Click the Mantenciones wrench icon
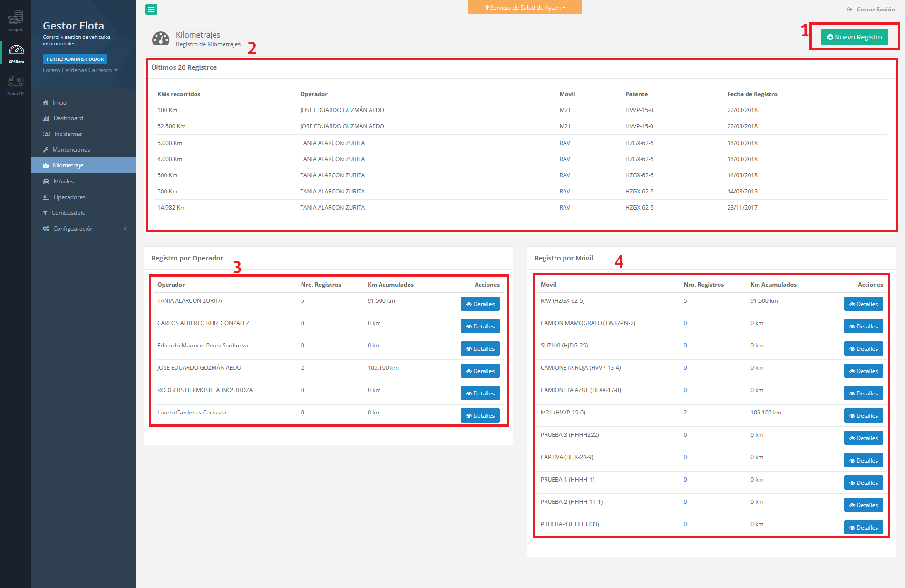This screenshot has width=905, height=588. point(46,150)
